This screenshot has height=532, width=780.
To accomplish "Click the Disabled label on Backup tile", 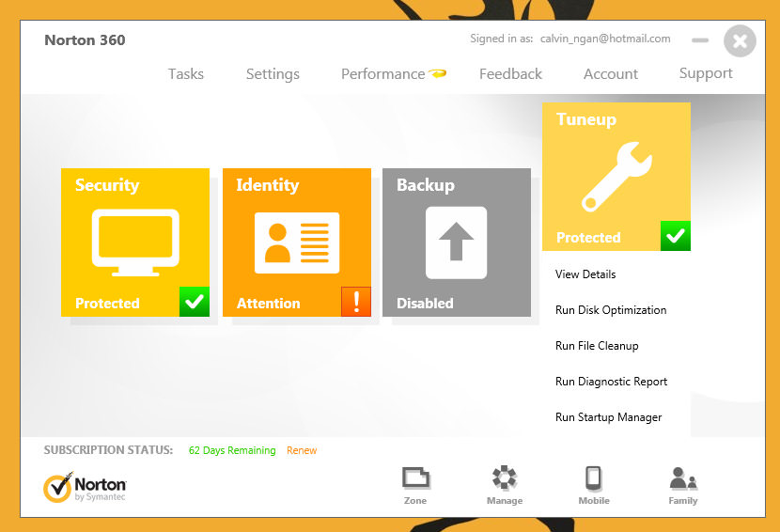I will pos(425,303).
